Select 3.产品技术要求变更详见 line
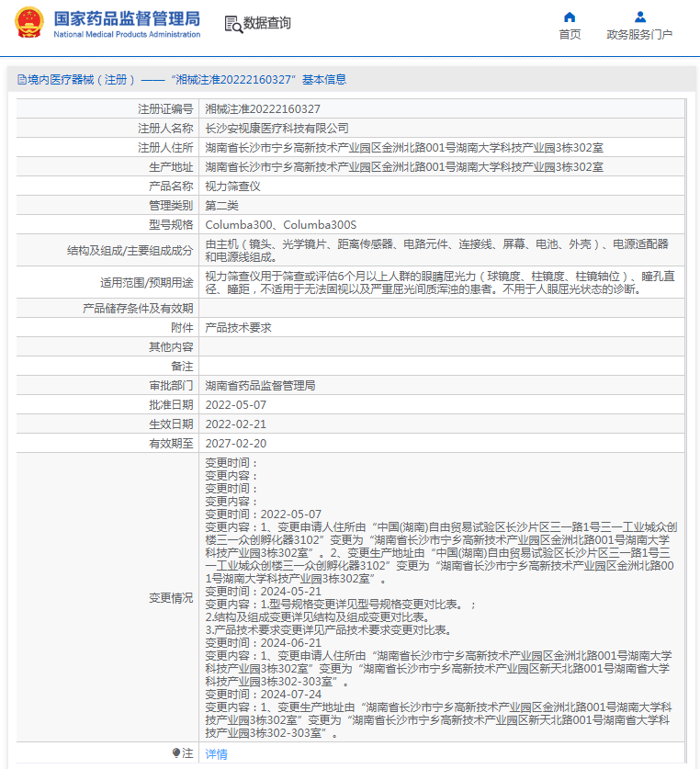Image resolution: width=700 pixels, height=769 pixels. [x=329, y=629]
